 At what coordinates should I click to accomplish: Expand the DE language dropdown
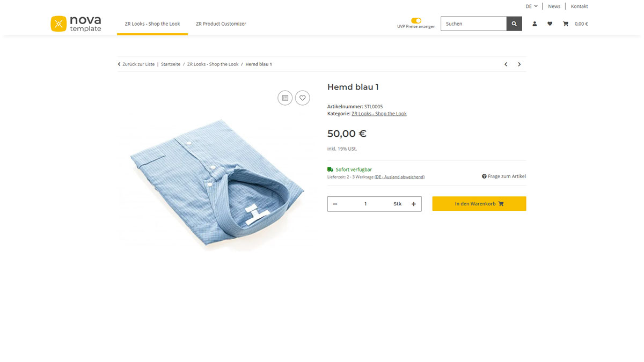click(x=531, y=6)
